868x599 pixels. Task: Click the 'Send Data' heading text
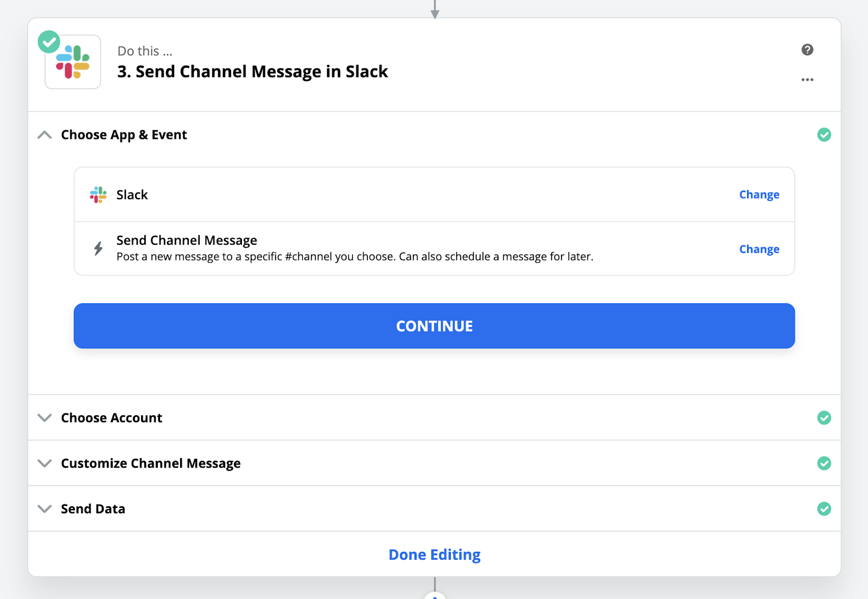(93, 509)
